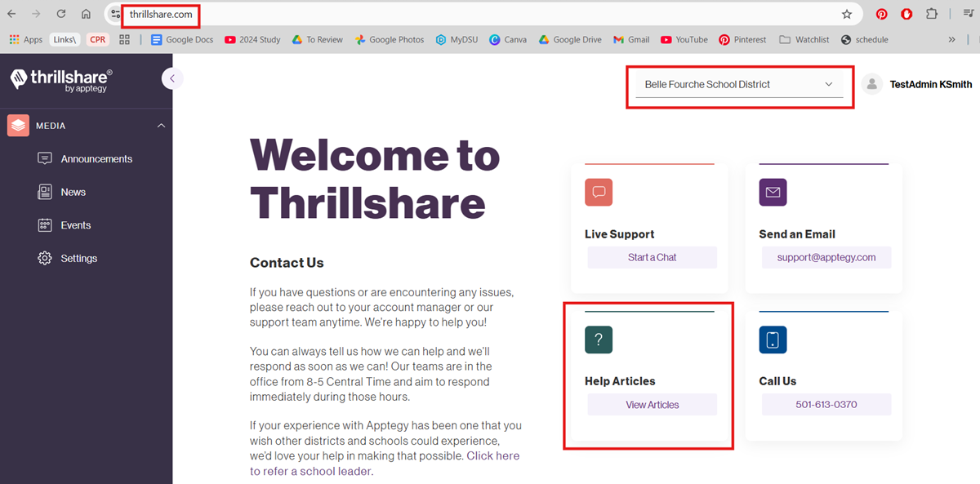Click Start a Chat button
The image size is (980, 484).
pos(652,257)
